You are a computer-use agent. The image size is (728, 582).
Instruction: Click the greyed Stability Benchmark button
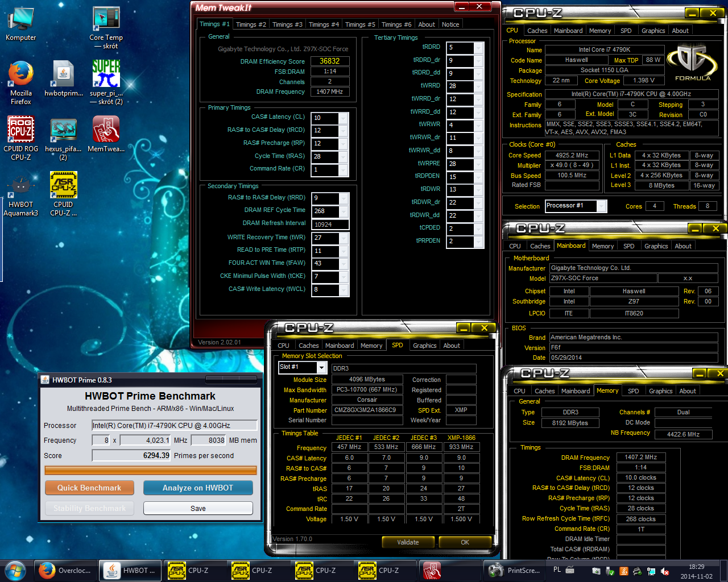click(89, 508)
